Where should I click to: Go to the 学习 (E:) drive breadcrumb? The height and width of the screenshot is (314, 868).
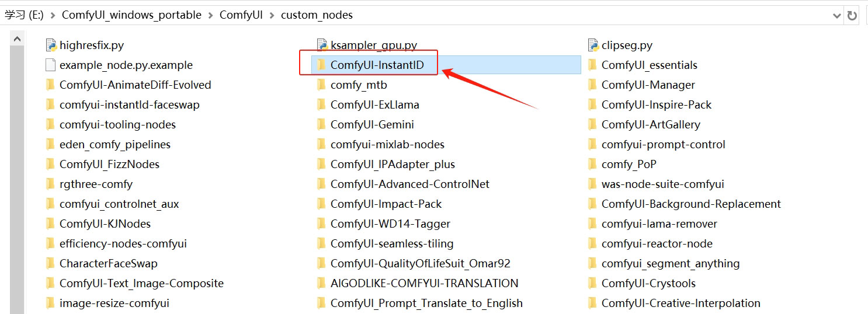tap(24, 15)
